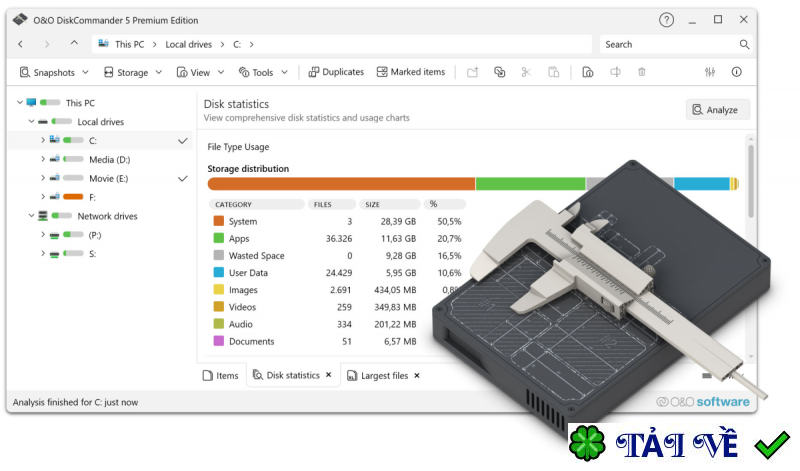Open the Snapshots dropdown

[x=54, y=72]
